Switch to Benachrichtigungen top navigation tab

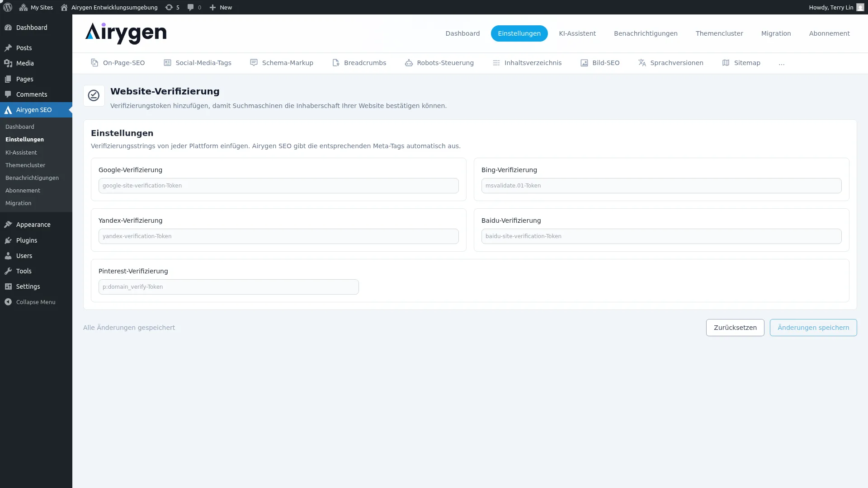click(x=646, y=33)
